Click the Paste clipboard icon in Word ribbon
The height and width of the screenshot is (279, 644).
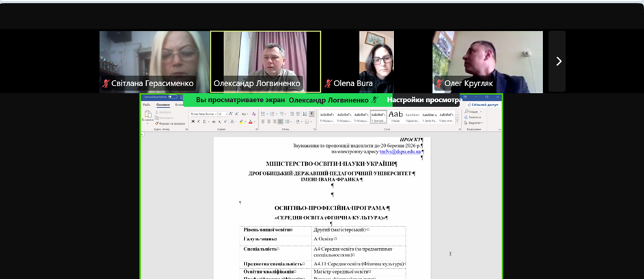[x=148, y=116]
